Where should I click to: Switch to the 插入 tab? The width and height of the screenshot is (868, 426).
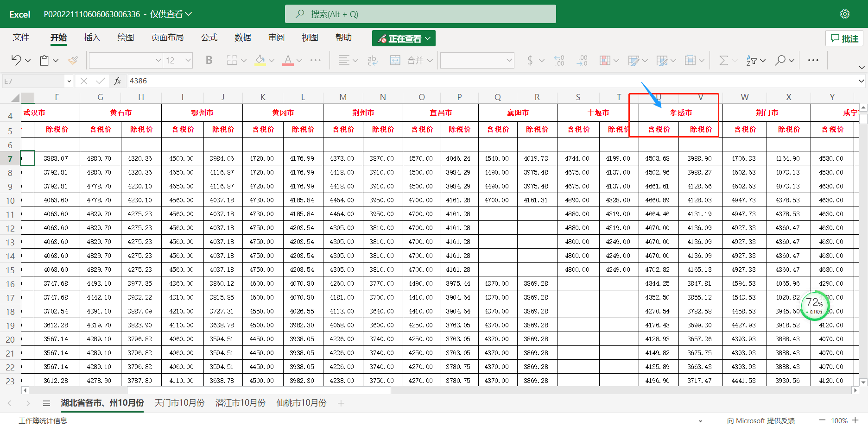(x=92, y=38)
